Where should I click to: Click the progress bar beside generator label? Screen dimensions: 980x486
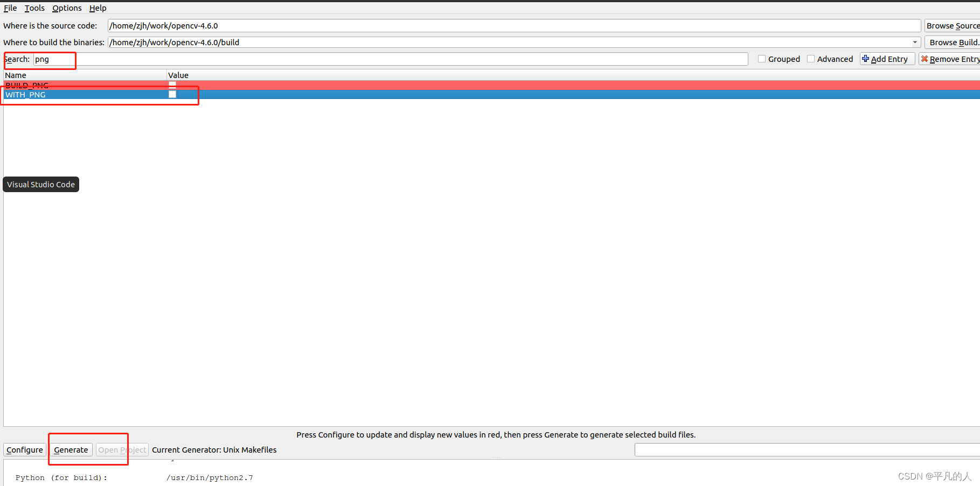pyautogui.click(x=807, y=450)
